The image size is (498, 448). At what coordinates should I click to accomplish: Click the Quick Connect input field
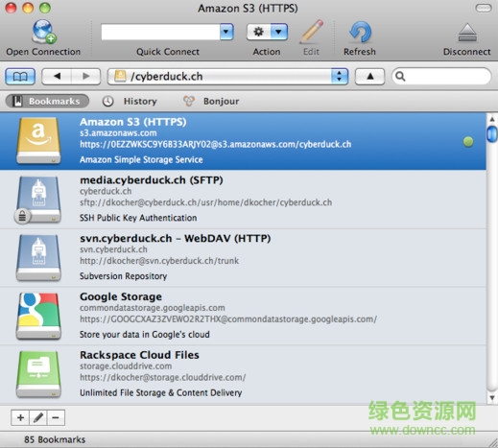pos(160,32)
